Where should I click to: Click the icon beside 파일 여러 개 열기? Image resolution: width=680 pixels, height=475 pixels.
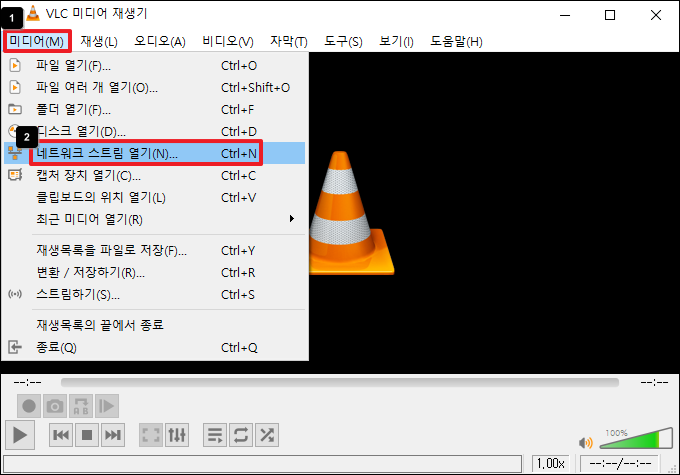coord(15,87)
